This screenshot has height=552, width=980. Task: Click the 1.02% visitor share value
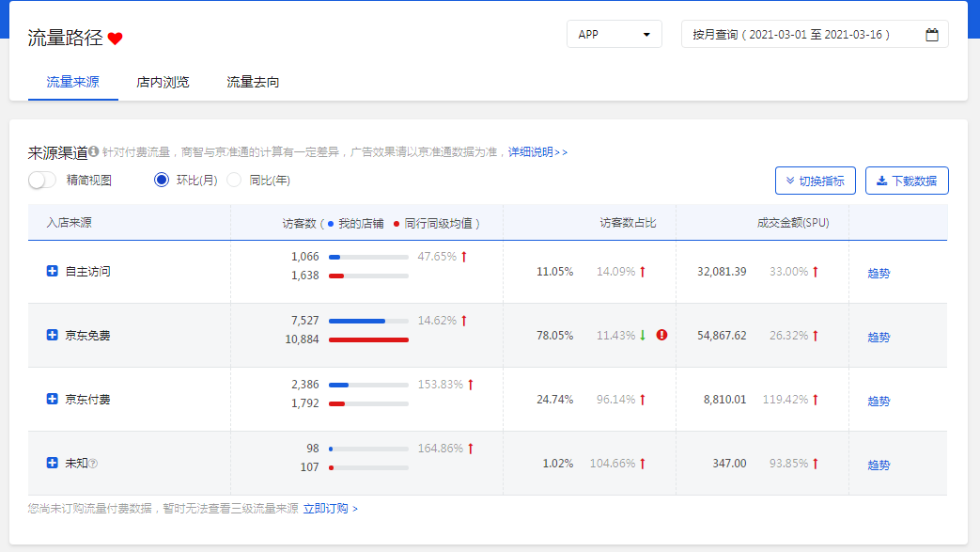click(x=557, y=463)
